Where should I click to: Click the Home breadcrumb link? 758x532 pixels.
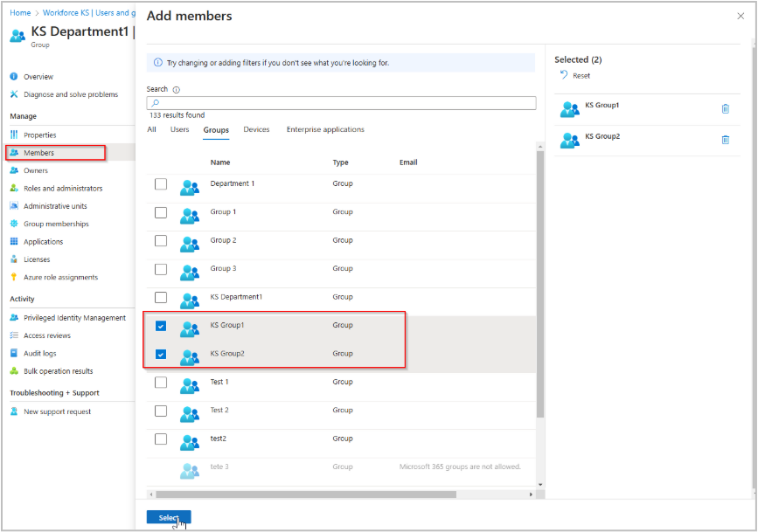click(20, 13)
